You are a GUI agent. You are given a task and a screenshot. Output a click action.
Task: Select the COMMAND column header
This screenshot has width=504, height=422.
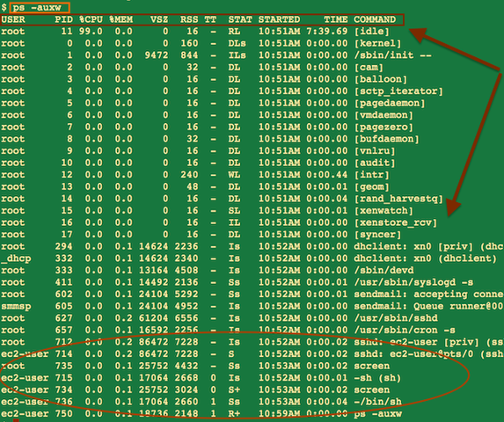375,19
